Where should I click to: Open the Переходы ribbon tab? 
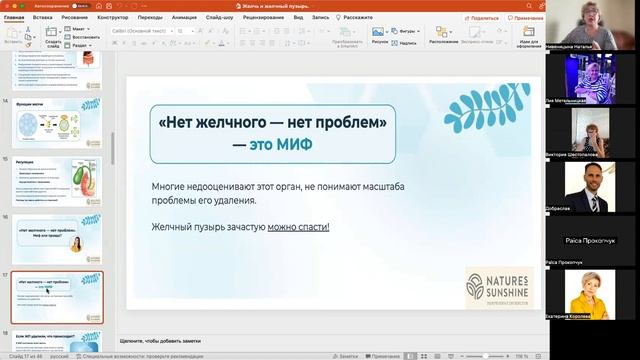coord(150,18)
